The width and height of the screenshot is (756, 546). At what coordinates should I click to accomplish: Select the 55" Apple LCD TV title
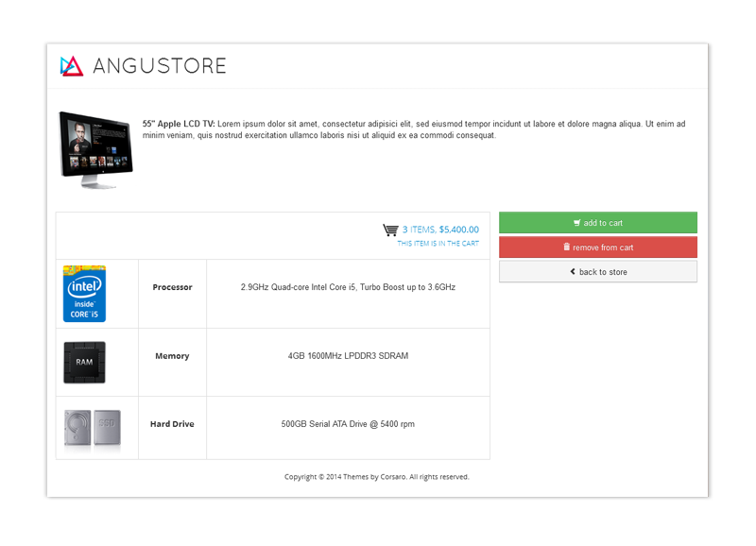pyautogui.click(x=179, y=124)
